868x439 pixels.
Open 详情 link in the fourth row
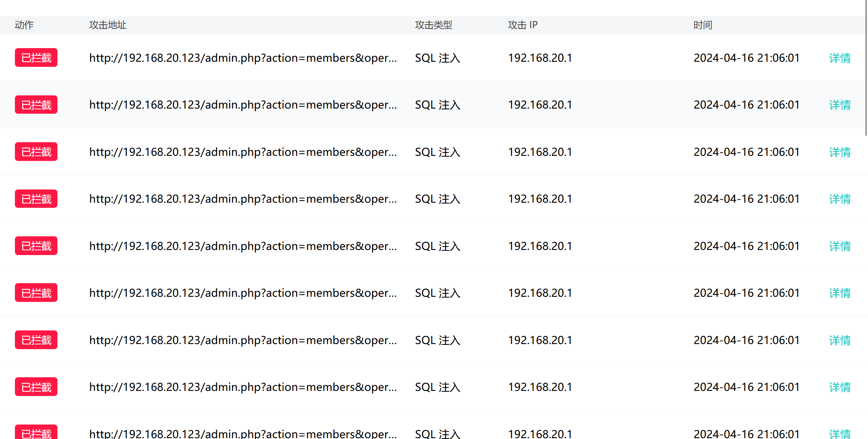839,199
